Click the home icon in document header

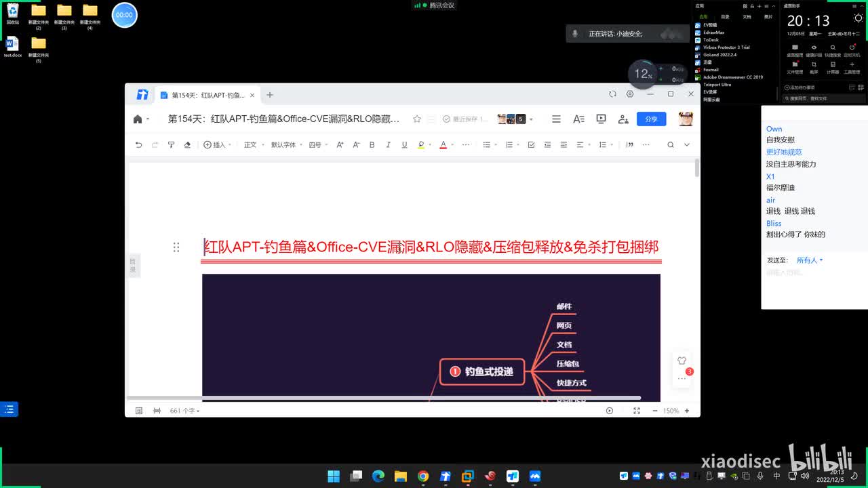point(138,119)
